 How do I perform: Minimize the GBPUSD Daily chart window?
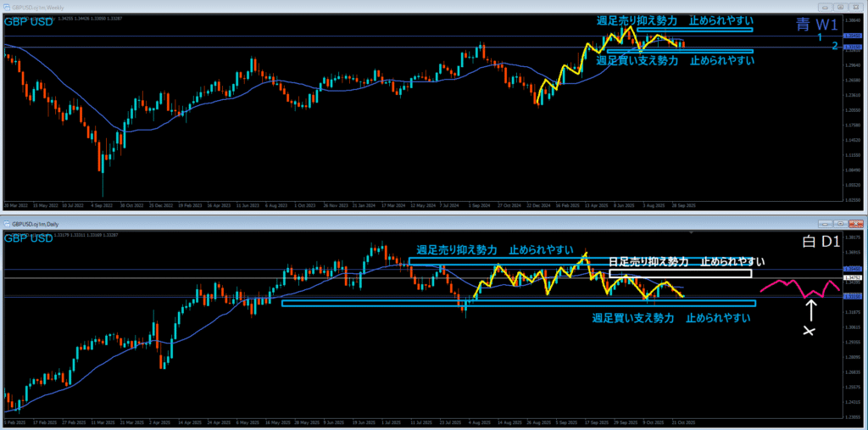tap(826, 224)
